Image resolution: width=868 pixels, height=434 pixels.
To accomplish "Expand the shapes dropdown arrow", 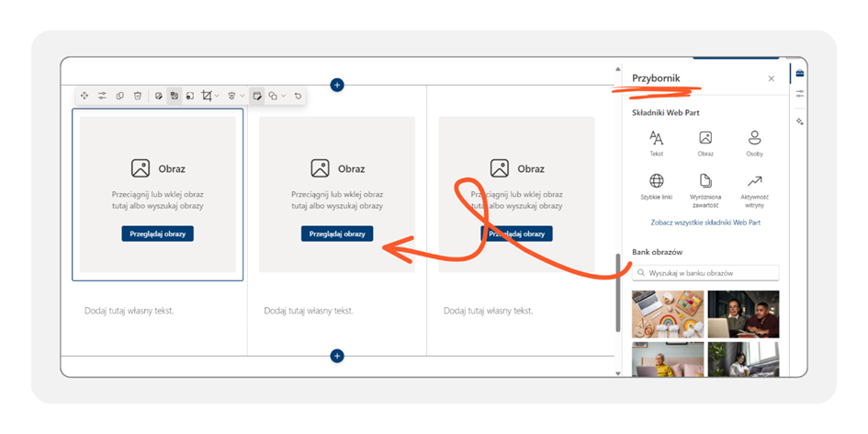I will pos(284,96).
